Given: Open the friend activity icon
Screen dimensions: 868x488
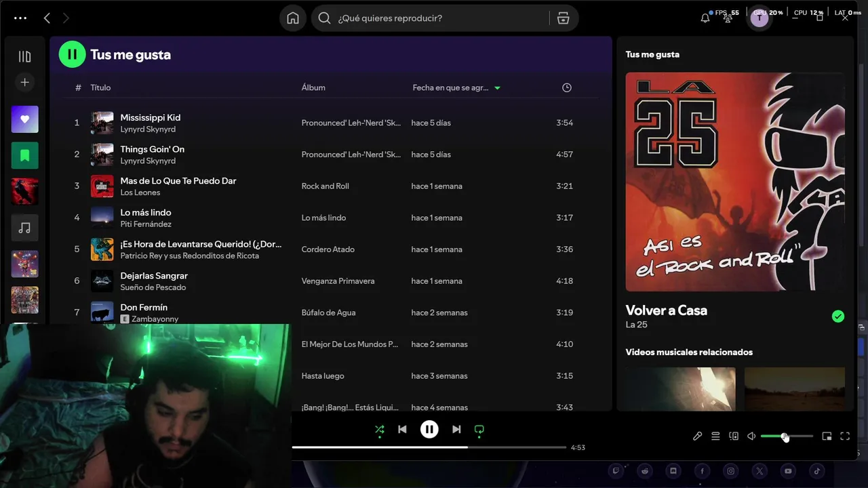Looking at the screenshot, I should click(x=728, y=18).
